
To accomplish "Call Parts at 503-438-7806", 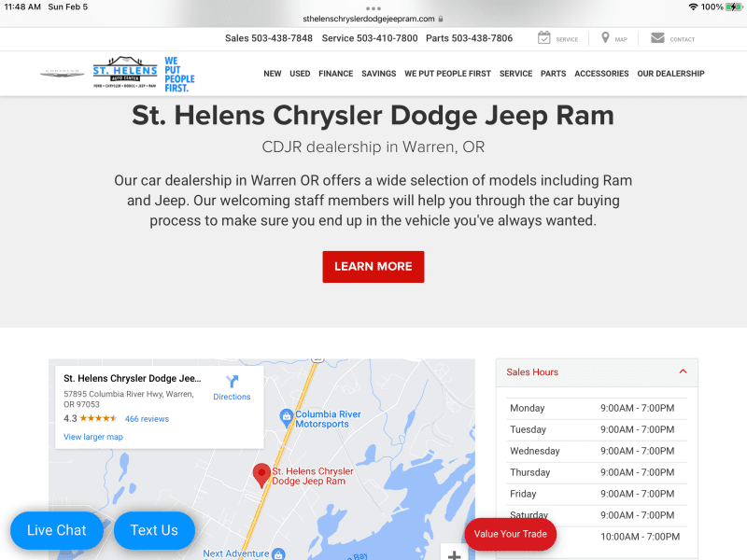I will point(470,38).
